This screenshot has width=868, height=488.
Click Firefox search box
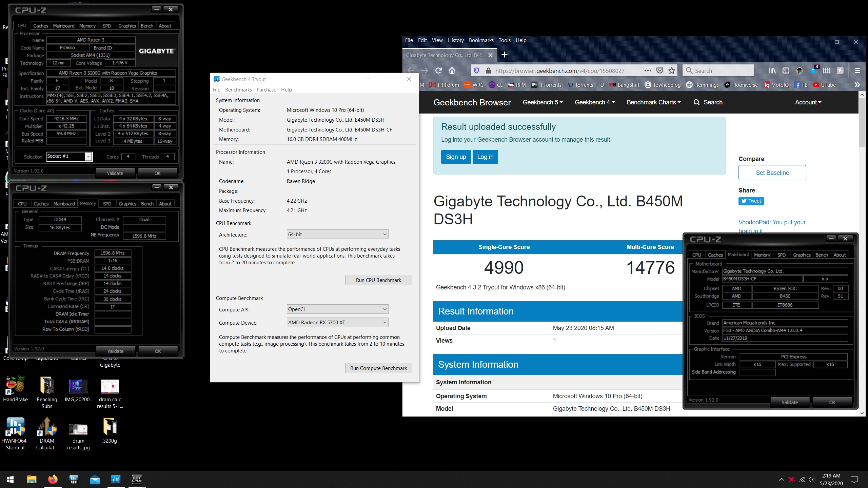click(x=718, y=70)
